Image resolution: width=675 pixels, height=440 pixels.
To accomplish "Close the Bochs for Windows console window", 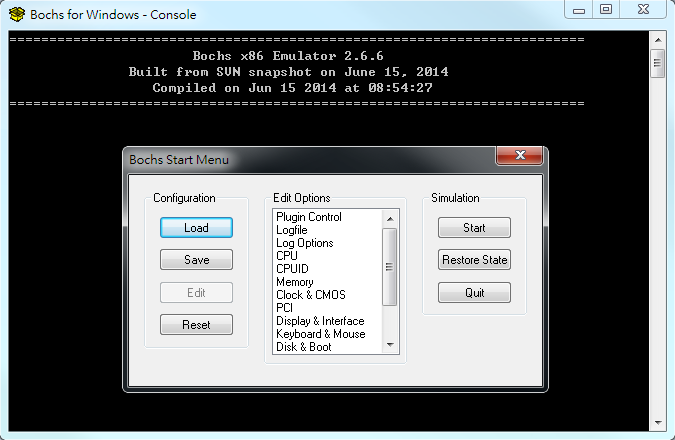I will 643,9.
